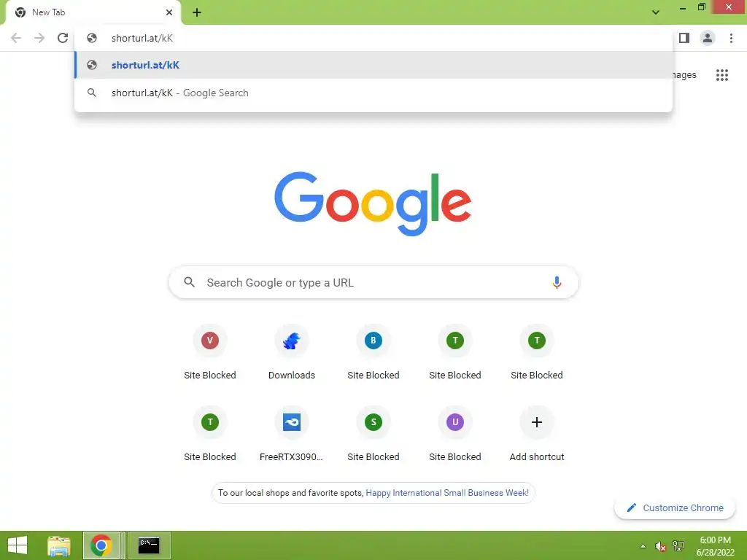Open the tab search dropdown arrow
This screenshot has height=560, width=747.
(656, 12)
